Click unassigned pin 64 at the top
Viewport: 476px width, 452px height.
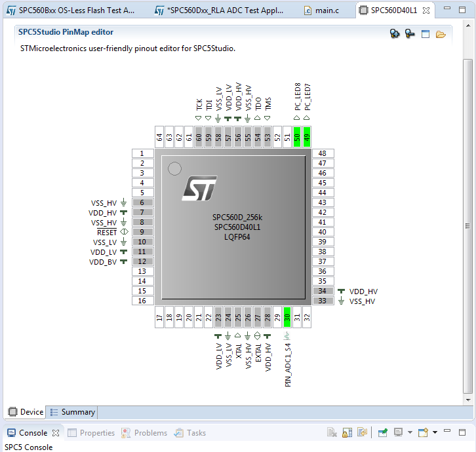tap(159, 137)
